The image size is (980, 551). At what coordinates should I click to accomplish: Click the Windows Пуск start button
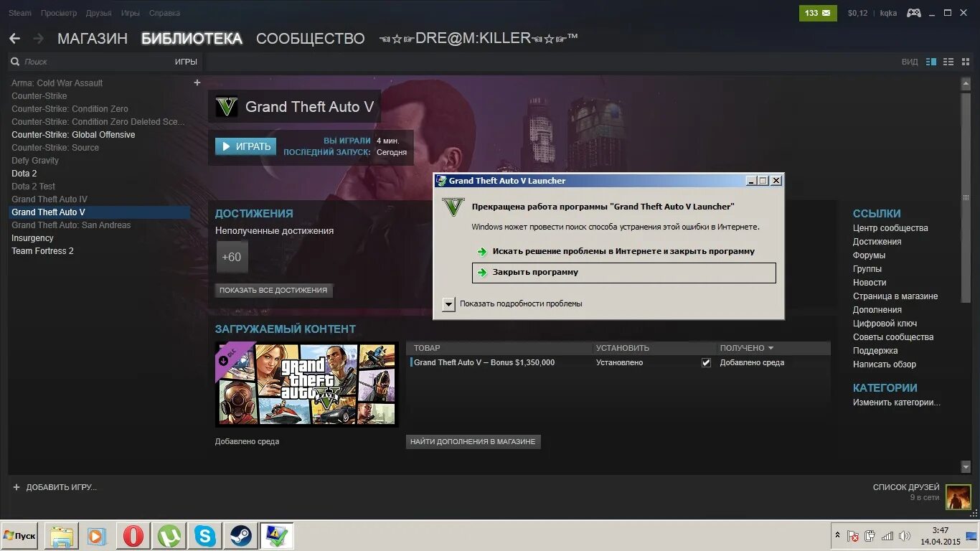coord(19,536)
